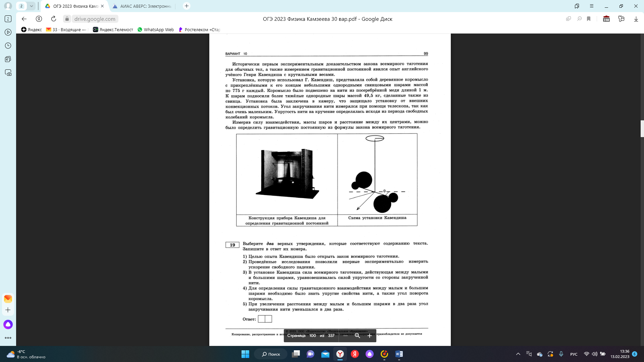This screenshot has width=644, height=362.
Task: Open sidebar collections notes icon
Action: 8,59
